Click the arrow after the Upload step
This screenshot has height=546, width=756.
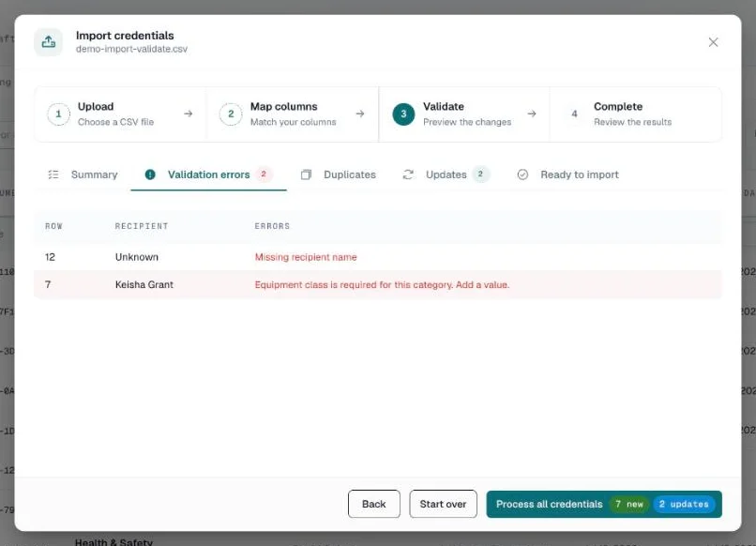(x=188, y=114)
